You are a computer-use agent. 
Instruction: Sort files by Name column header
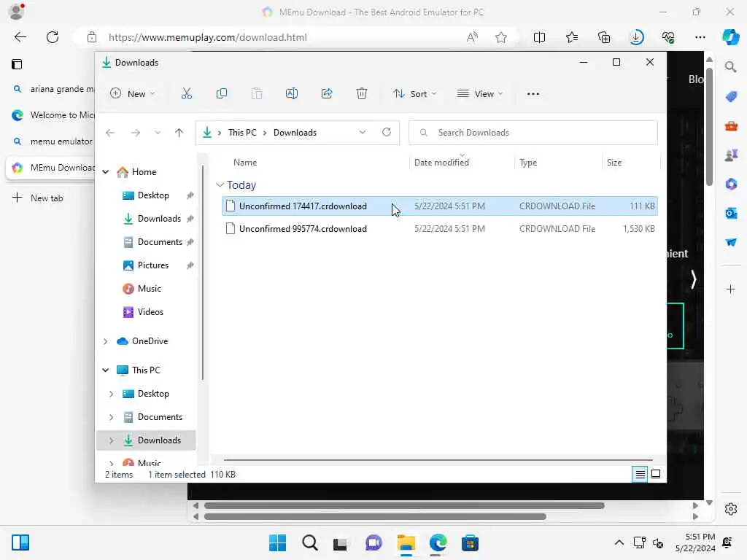coord(245,163)
